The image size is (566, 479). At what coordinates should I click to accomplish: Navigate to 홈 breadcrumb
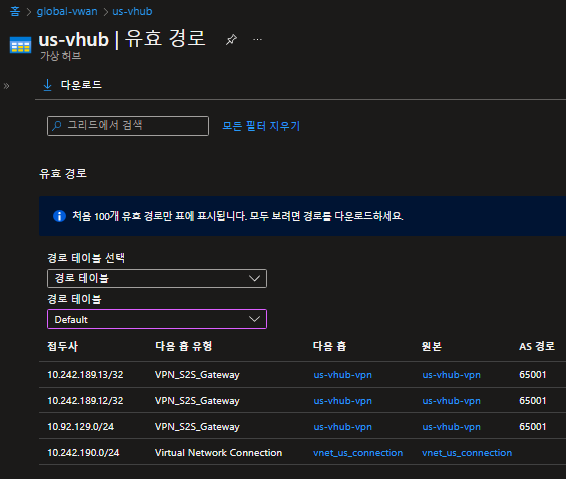[15, 11]
